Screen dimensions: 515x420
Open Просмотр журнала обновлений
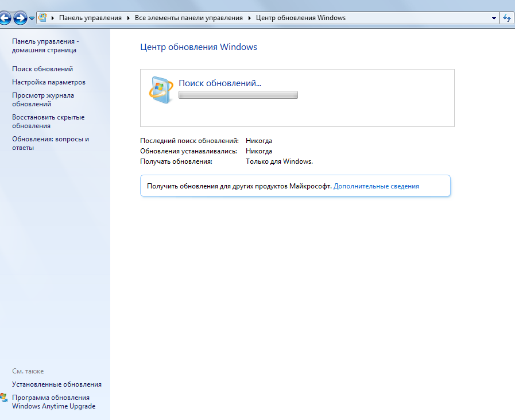43,99
